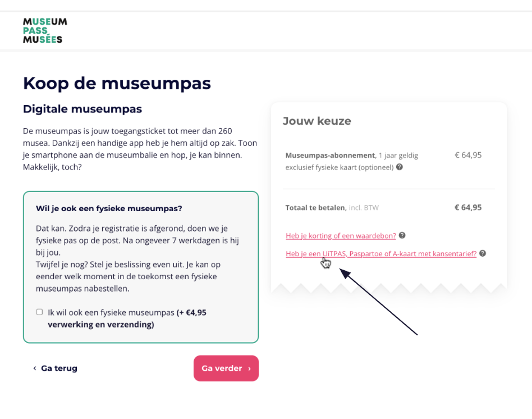The width and height of the screenshot is (532, 419).
Task: Continue with the pink Ga verder button
Action: pyautogui.click(x=226, y=368)
